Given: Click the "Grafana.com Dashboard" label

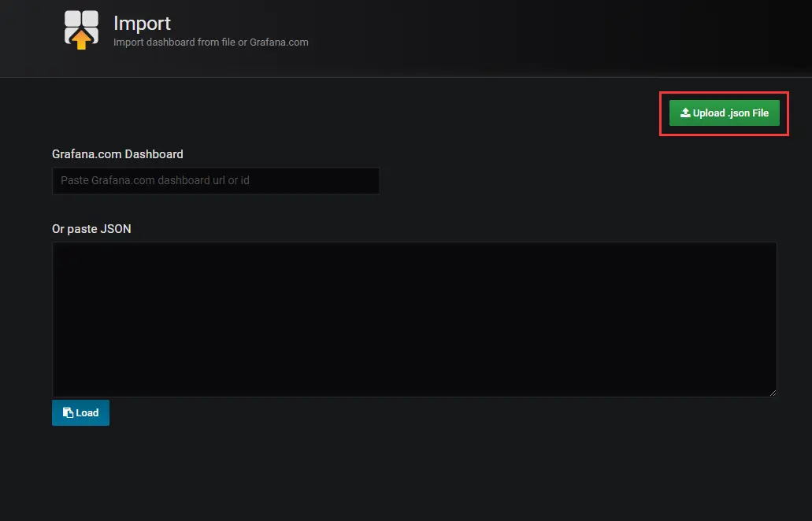Looking at the screenshot, I should pos(117,154).
